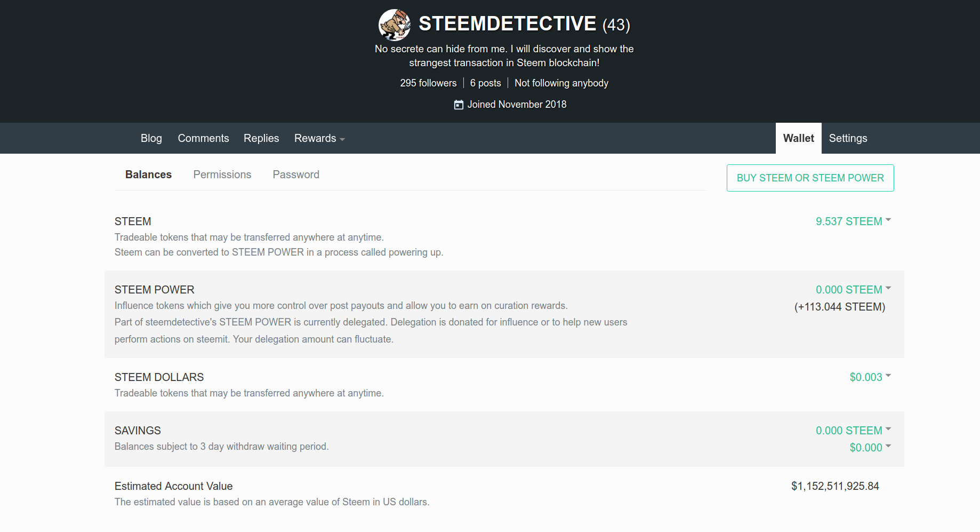Go to the Blog tab
This screenshot has height=532, width=980.
click(151, 138)
